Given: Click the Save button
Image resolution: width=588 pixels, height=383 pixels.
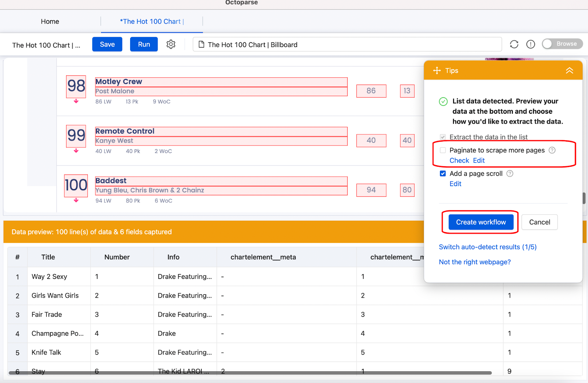Looking at the screenshot, I should click(107, 44).
